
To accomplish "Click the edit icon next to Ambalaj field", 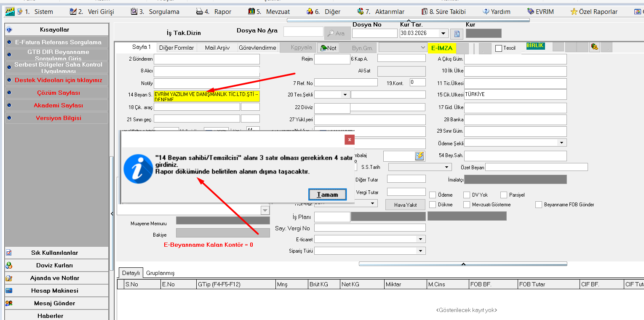I will (x=420, y=156).
